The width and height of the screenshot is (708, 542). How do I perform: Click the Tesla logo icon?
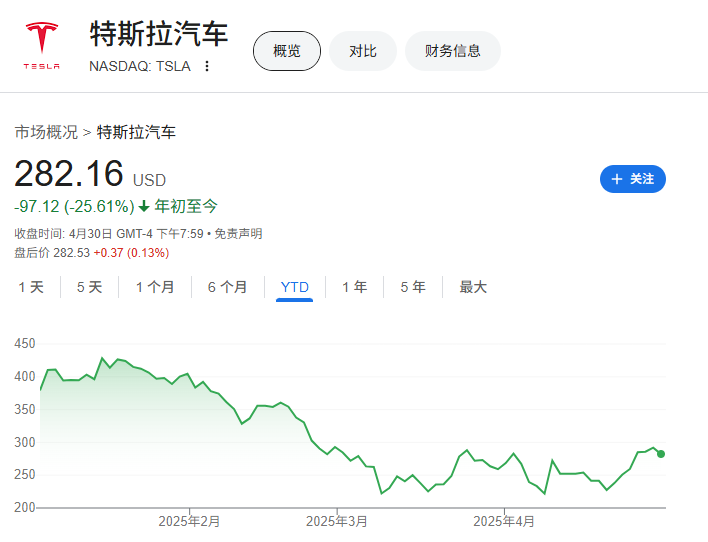[42, 46]
